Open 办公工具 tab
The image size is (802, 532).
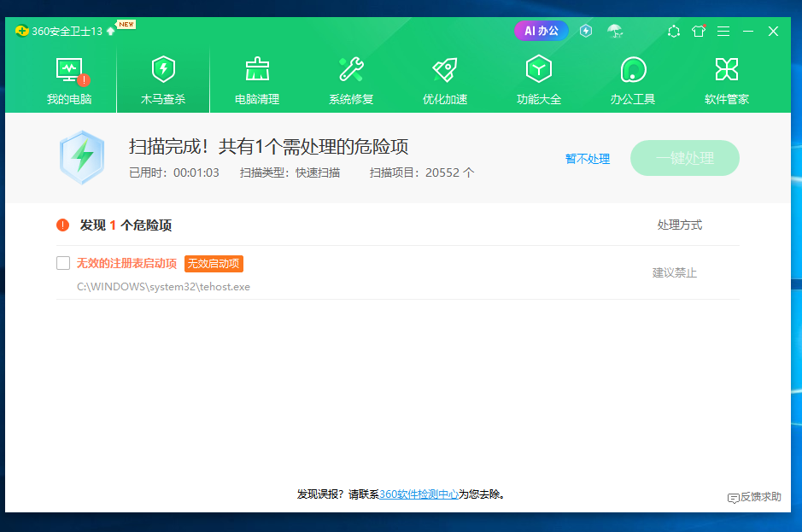[x=633, y=80]
